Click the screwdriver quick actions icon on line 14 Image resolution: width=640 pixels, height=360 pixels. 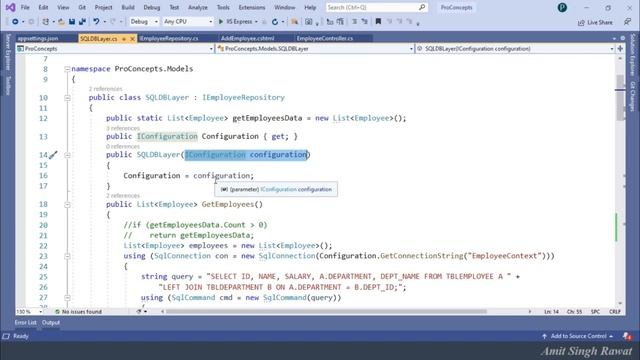(53, 155)
